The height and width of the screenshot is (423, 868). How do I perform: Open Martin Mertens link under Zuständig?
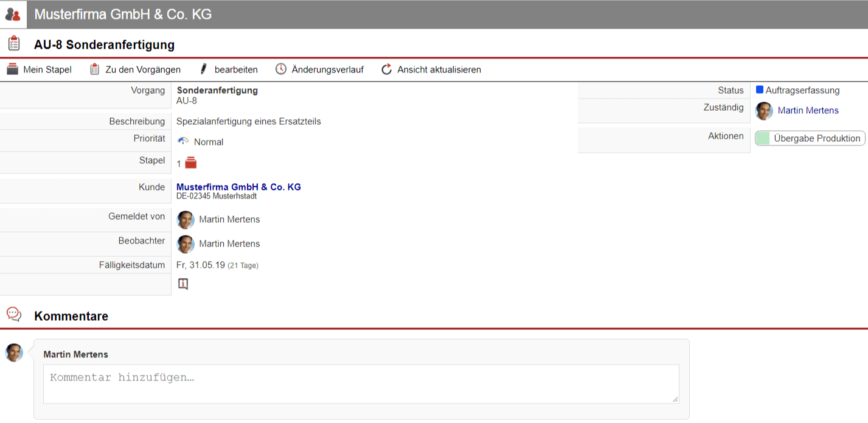click(808, 110)
